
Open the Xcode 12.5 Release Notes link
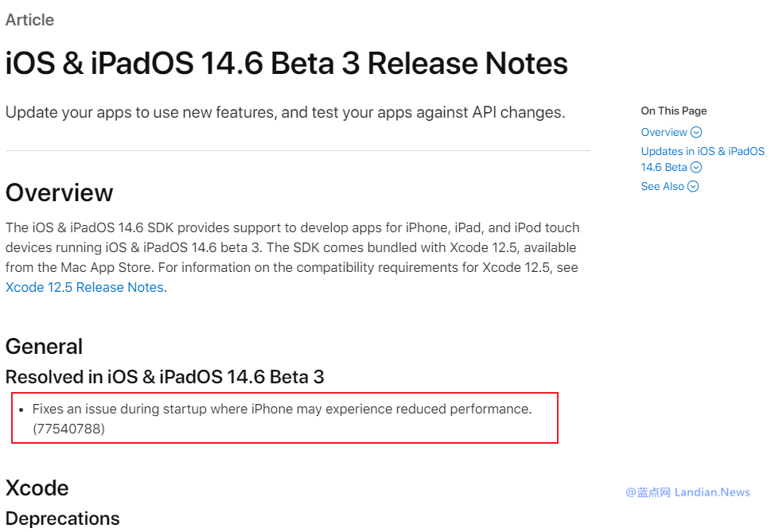pos(84,288)
